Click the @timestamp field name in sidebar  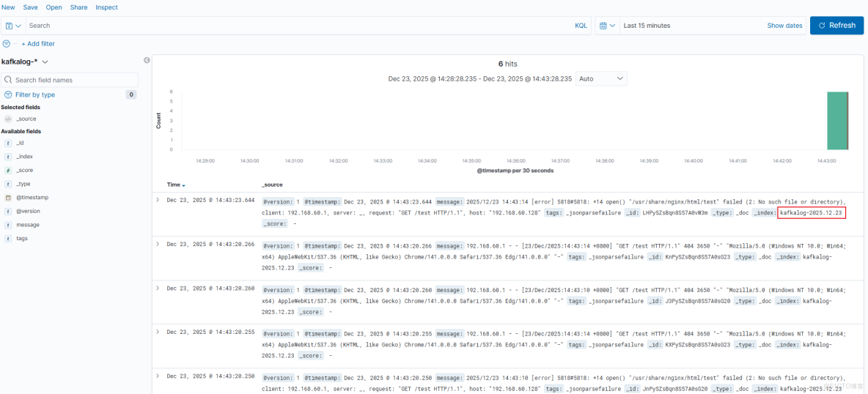[32, 198]
